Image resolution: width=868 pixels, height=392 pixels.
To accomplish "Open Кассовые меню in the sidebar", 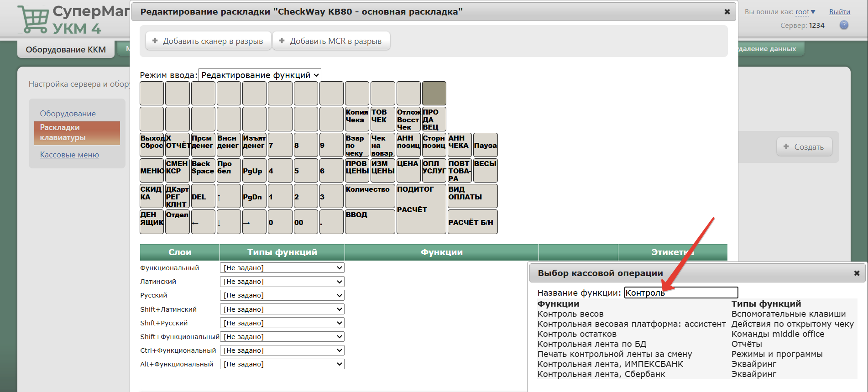I will (69, 155).
